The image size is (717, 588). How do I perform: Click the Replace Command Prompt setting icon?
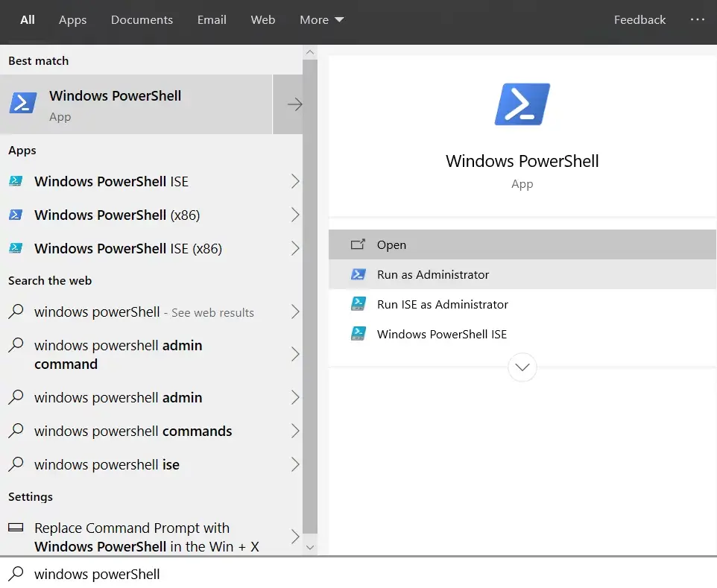click(16, 528)
